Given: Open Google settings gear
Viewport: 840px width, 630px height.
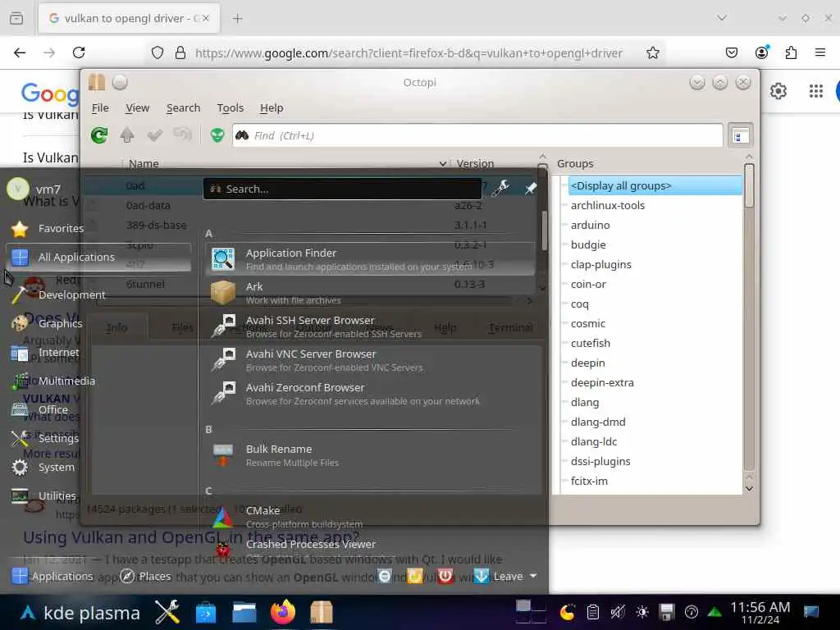Looking at the screenshot, I should point(778,91).
